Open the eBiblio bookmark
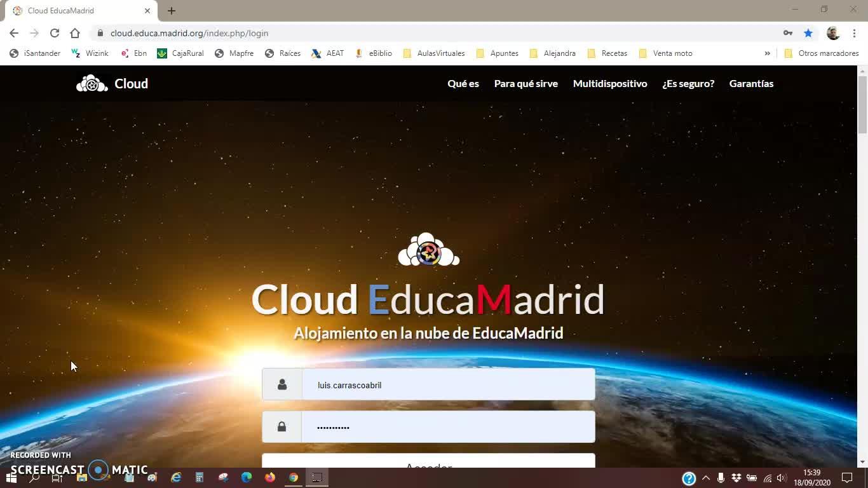 click(374, 53)
